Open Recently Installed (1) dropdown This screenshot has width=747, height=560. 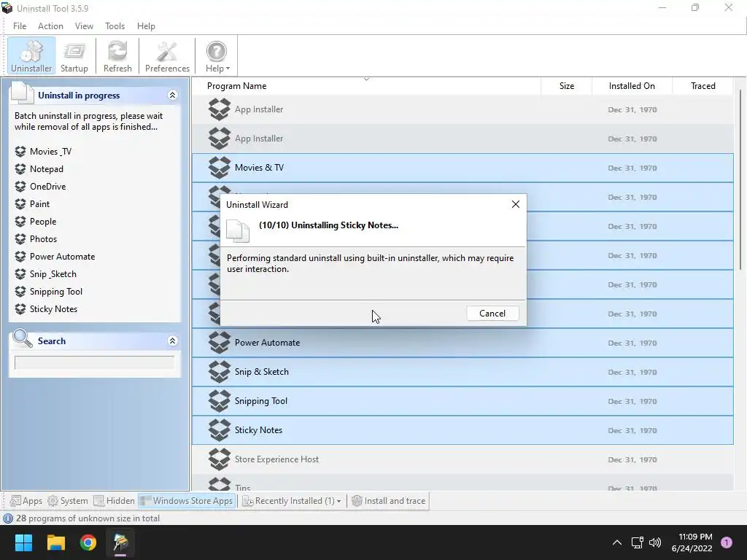click(292, 501)
